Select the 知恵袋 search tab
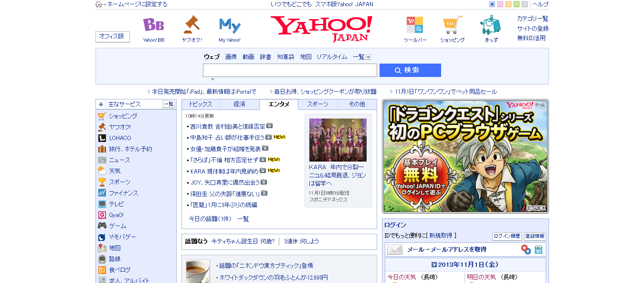 285,57
